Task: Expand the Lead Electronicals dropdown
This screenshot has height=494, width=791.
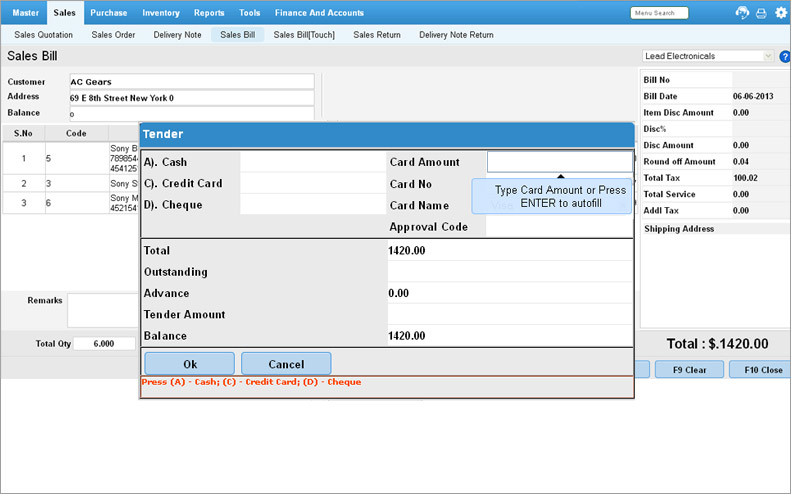Action: (x=768, y=56)
